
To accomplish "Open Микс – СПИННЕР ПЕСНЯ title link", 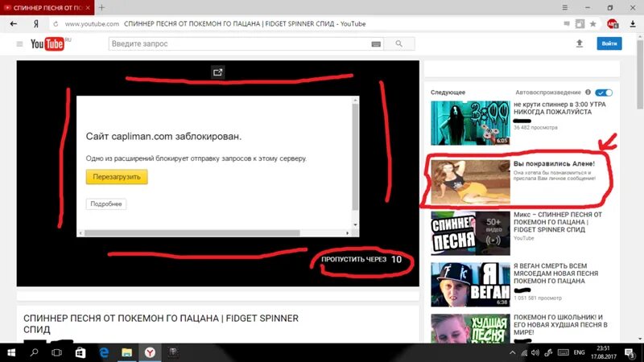I will coord(557,222).
